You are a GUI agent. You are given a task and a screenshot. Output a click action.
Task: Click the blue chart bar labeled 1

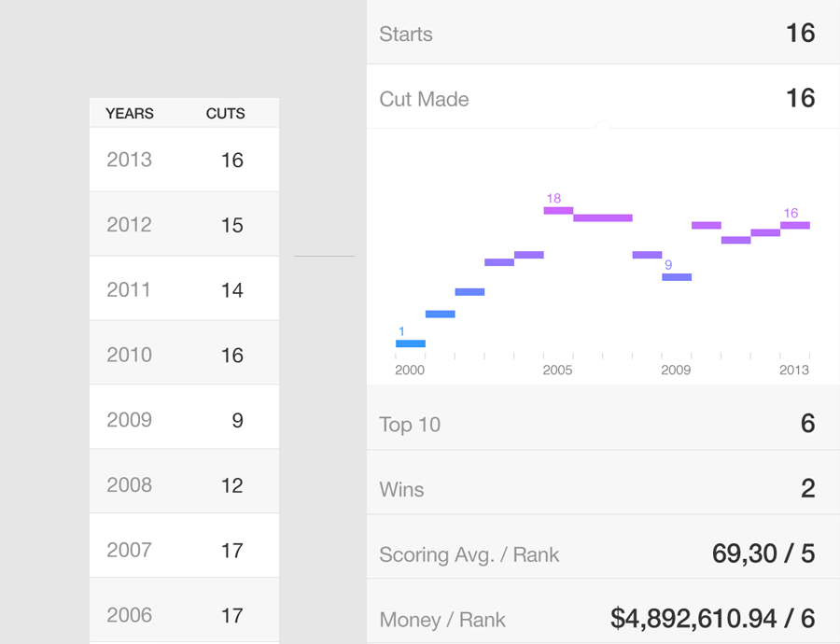411,343
